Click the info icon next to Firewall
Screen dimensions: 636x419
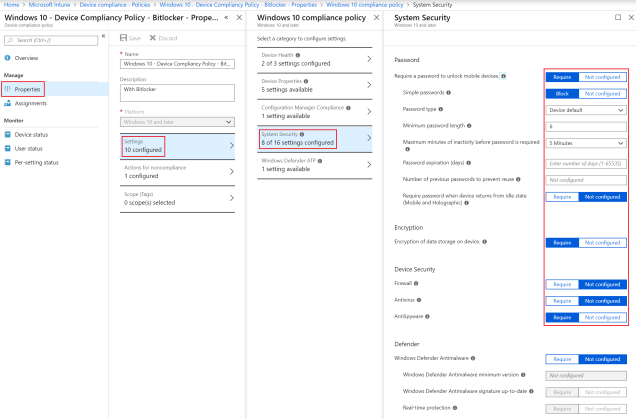coord(415,284)
